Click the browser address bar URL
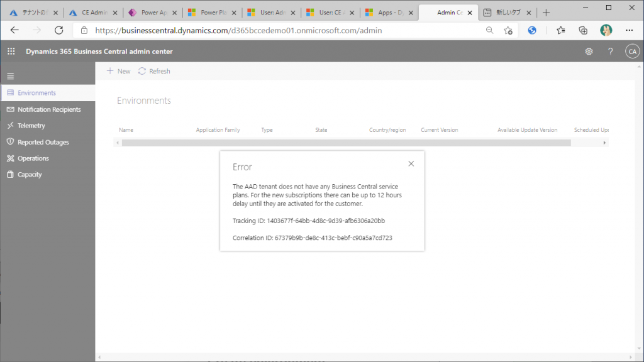 coord(238,30)
